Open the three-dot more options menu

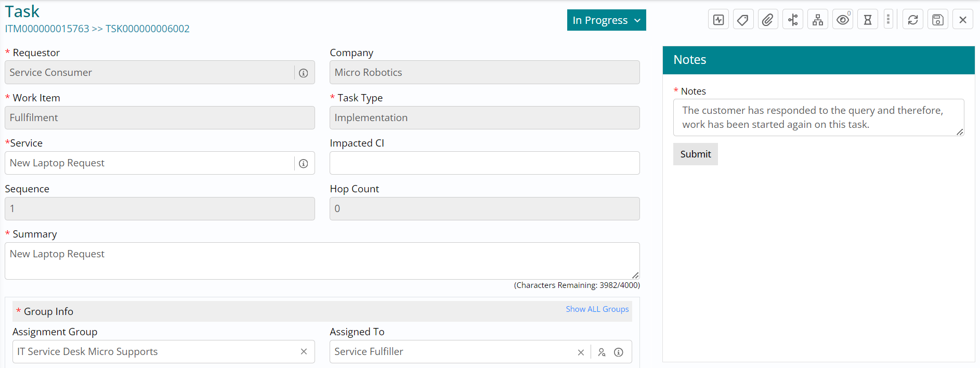point(888,20)
